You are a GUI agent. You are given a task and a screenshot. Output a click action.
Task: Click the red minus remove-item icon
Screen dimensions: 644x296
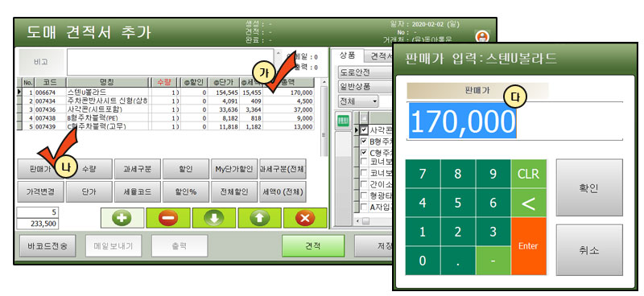[x=168, y=218]
